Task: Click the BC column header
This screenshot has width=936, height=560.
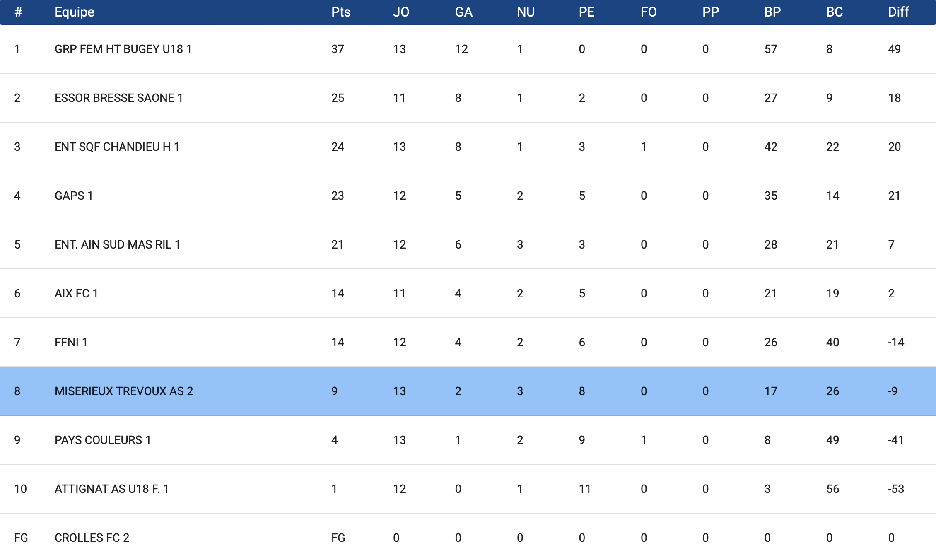Action: coord(835,12)
